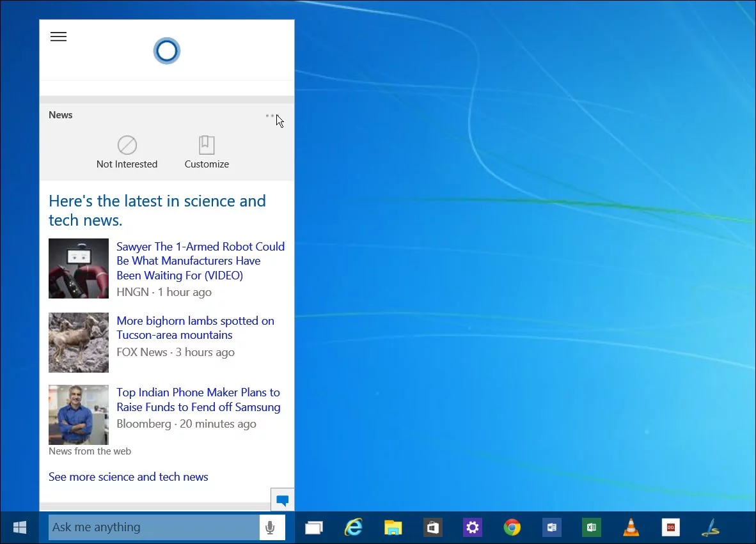Screen dimensions: 756x544
Task: Click 'News from the web' label
Action: pos(90,451)
